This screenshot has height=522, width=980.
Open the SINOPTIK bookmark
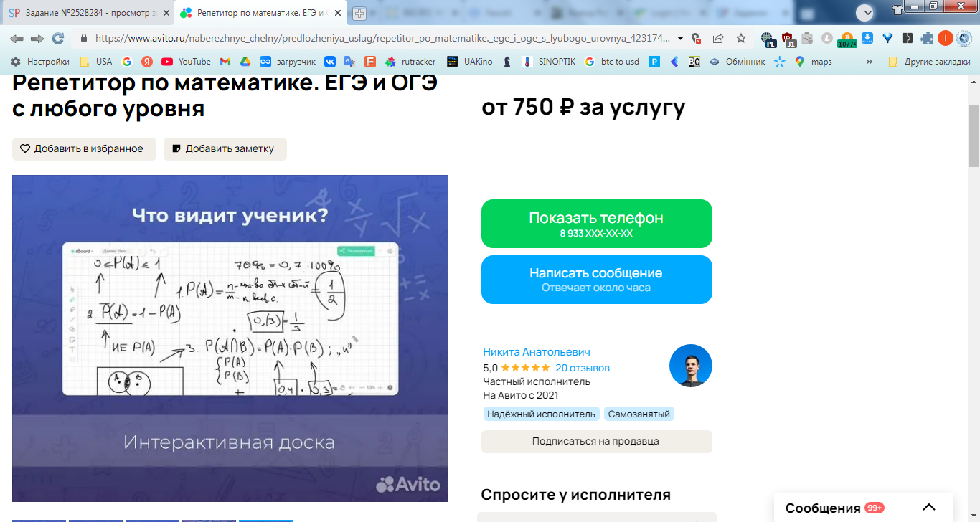549,62
